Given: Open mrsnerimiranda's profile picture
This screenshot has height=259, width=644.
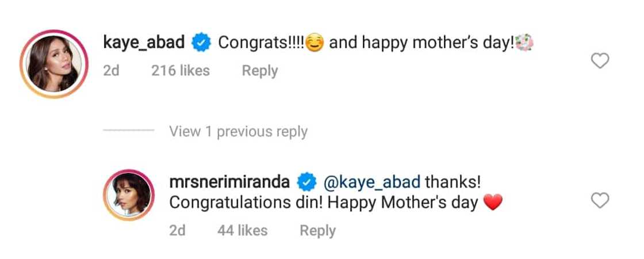Looking at the screenshot, I should 129,196.
